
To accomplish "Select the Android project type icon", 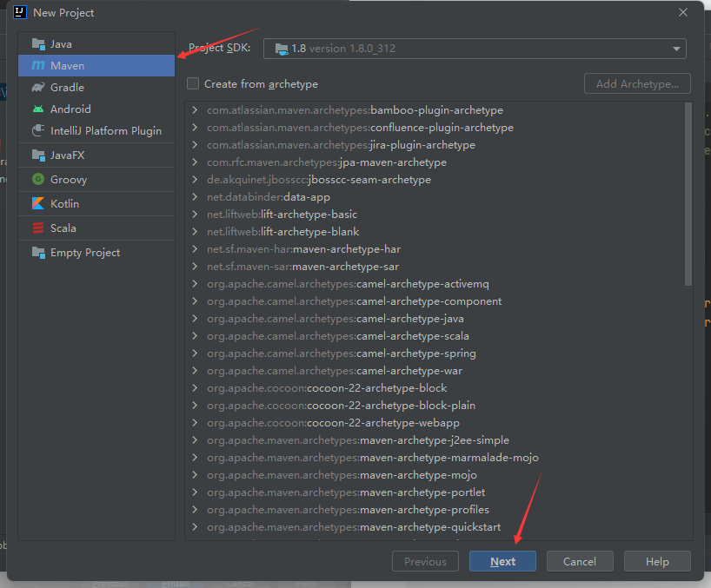I will click(39, 109).
